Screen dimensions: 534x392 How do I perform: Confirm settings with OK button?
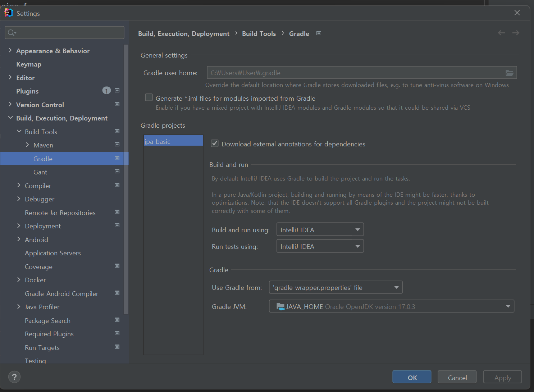click(412, 377)
